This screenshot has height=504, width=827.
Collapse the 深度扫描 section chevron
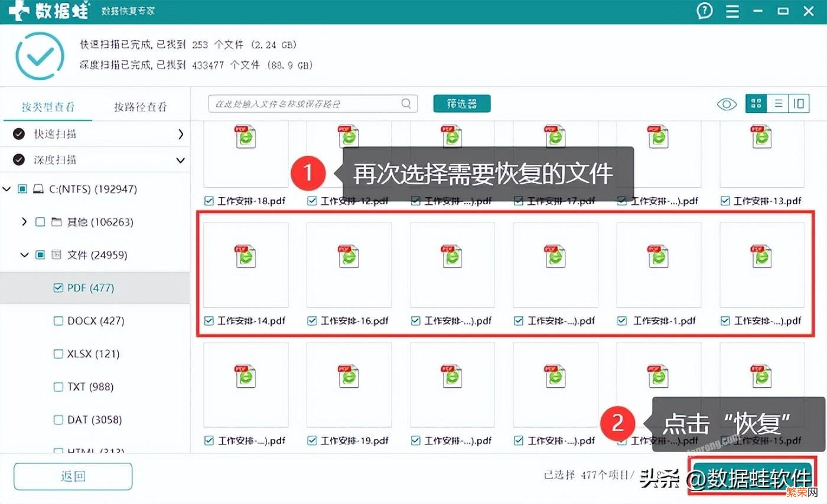coord(180,160)
